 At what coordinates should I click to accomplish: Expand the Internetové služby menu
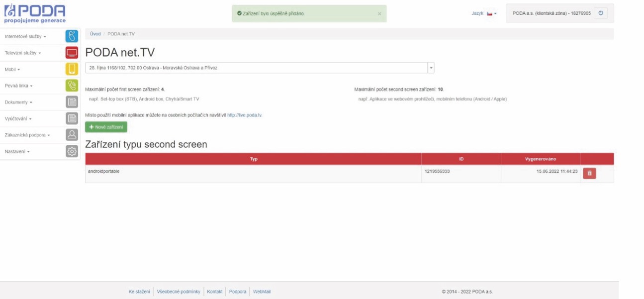25,36
